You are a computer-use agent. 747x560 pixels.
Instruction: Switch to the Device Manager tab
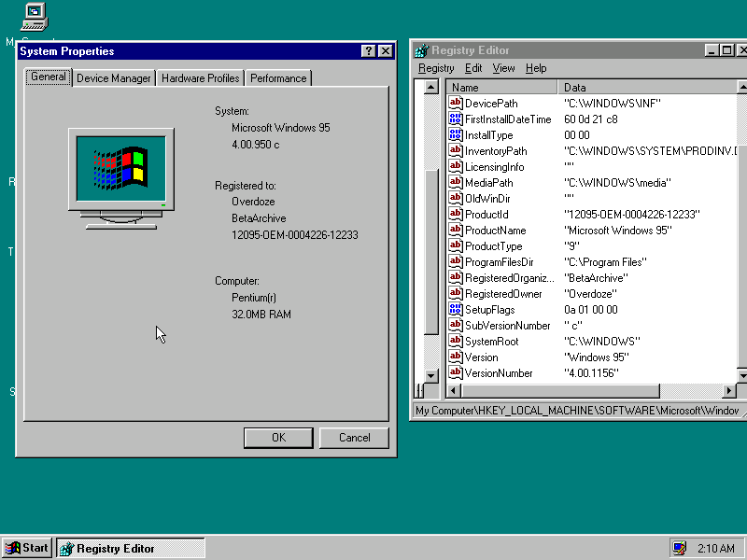pos(113,78)
